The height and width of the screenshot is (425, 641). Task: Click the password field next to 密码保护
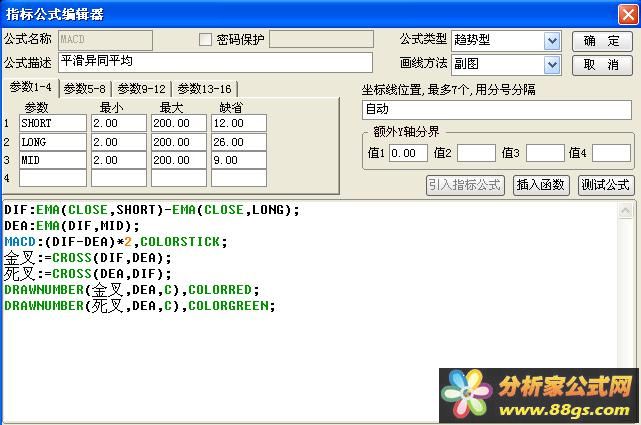coord(322,40)
